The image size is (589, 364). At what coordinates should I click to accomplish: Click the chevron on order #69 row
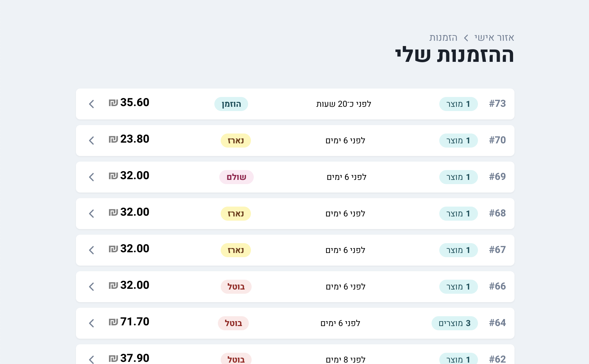pos(91,177)
